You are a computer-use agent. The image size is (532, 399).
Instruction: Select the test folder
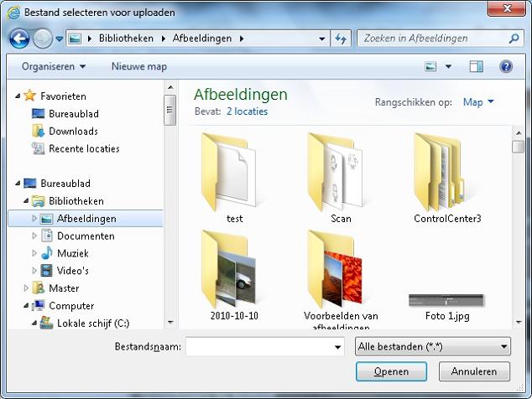(x=234, y=179)
